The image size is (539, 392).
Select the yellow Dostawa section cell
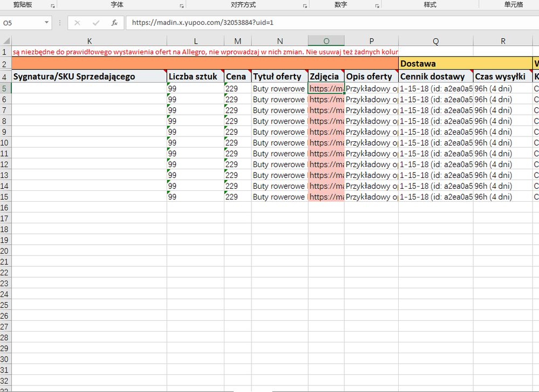coord(465,64)
